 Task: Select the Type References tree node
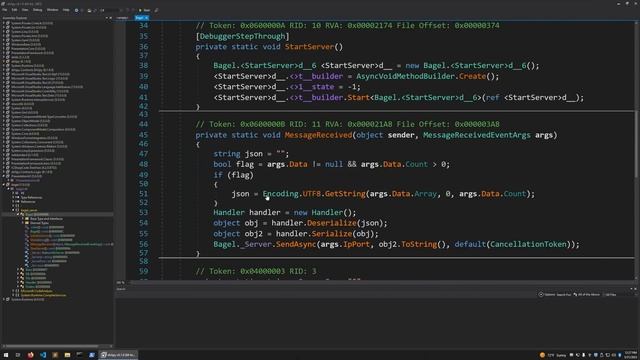31,197
